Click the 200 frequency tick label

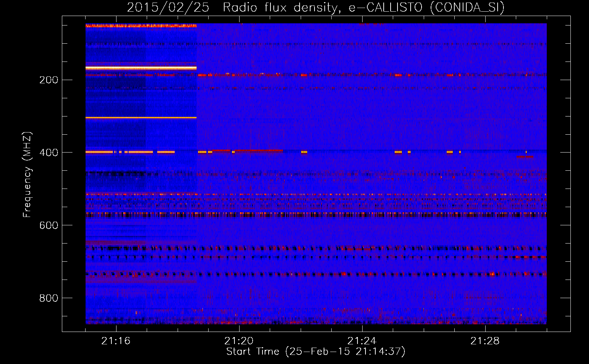[x=49, y=80]
